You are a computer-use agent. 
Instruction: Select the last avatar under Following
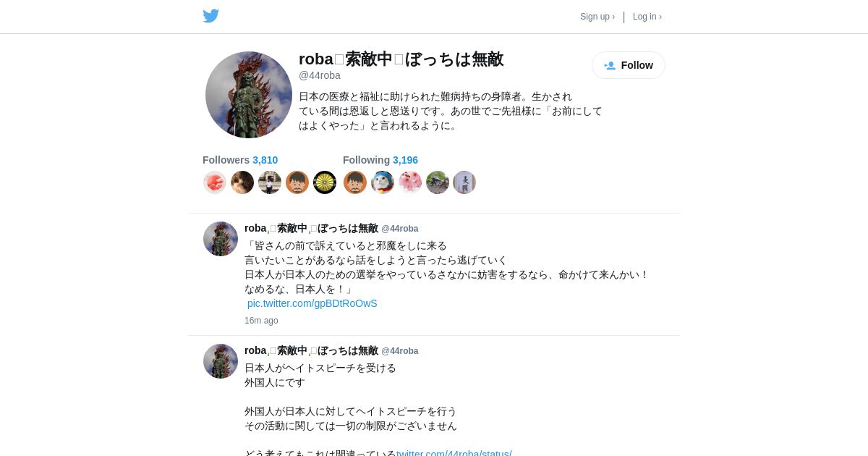point(464,182)
